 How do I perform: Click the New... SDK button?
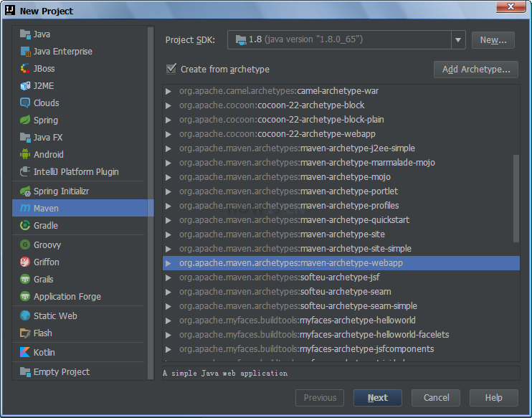click(493, 40)
